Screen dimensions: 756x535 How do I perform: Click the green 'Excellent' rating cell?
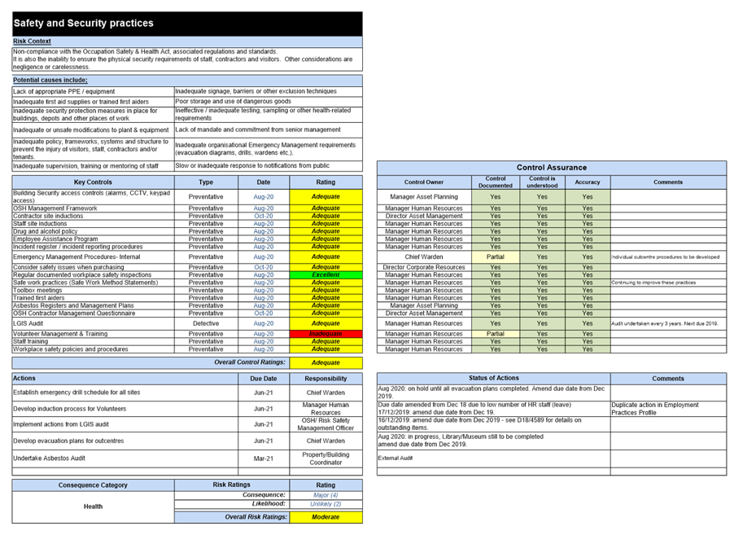(326, 275)
